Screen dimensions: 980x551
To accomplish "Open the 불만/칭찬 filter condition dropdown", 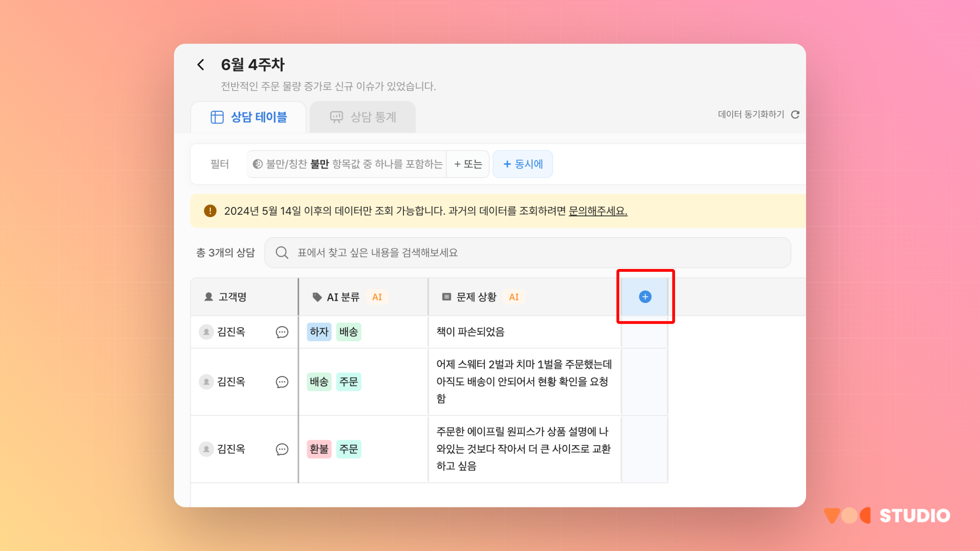I will (347, 164).
